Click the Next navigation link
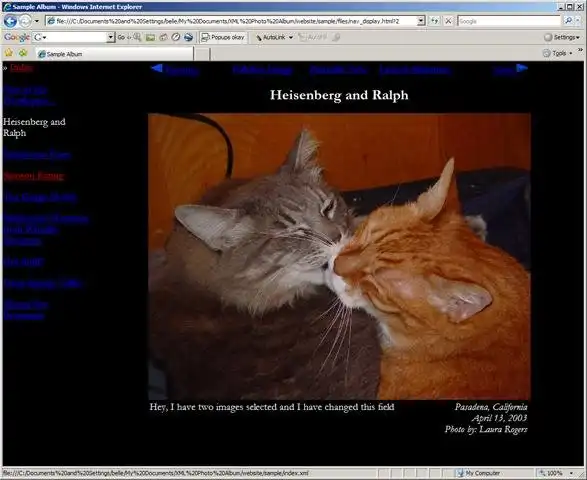This screenshot has width=587, height=480. (x=503, y=70)
